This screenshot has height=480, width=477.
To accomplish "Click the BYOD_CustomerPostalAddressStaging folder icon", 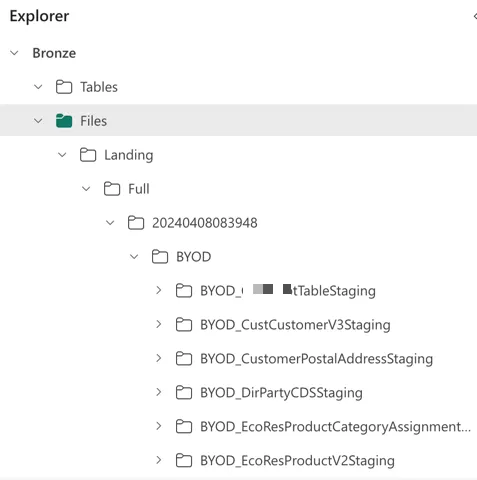I will [184, 358].
